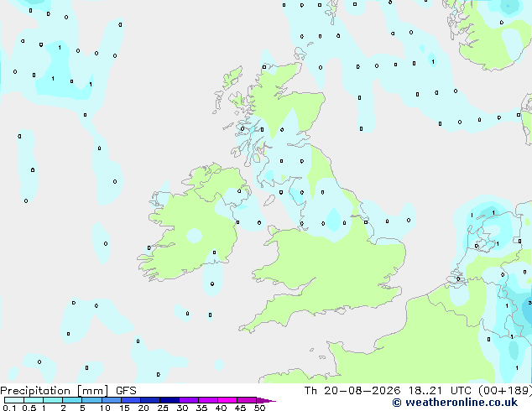532x411 pixels.
Task: Click the 0.1–0.5 mm legend color box
Action: tap(14, 400)
